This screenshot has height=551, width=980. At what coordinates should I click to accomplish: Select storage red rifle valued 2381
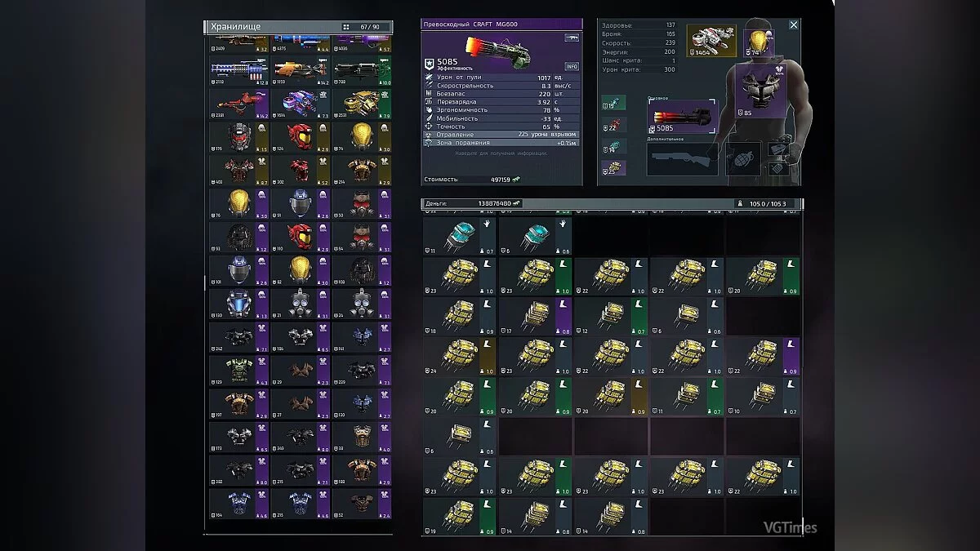pos(238,104)
